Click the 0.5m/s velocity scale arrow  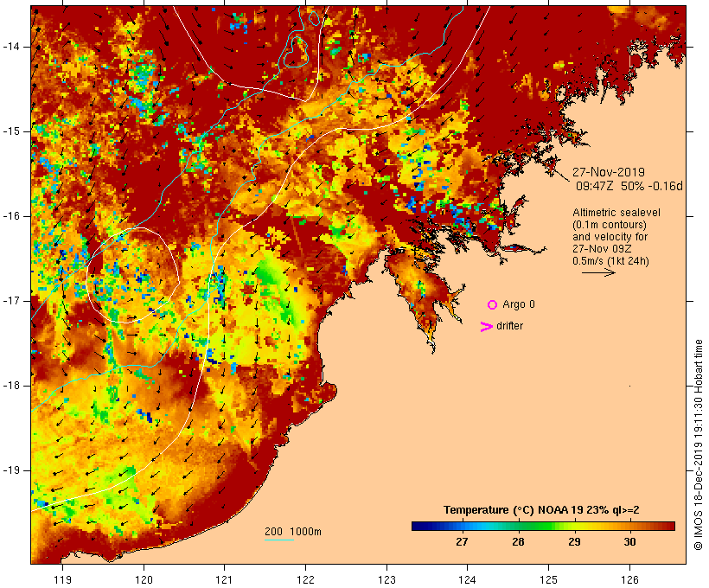(x=598, y=272)
